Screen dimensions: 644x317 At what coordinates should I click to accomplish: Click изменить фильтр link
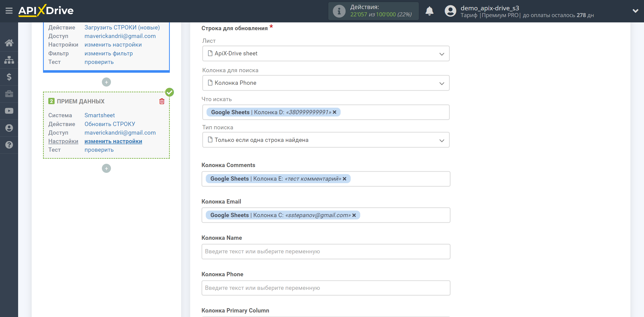pyautogui.click(x=108, y=53)
